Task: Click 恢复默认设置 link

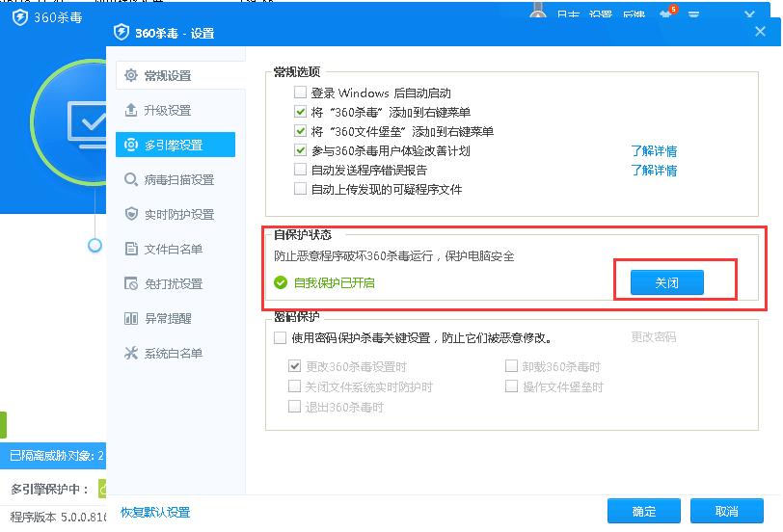Action: pos(155,512)
